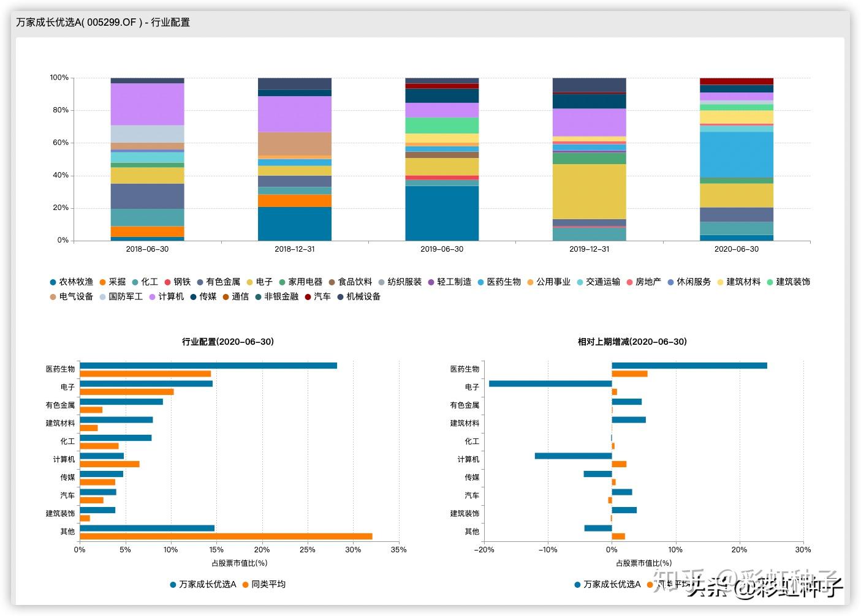The width and height of the screenshot is (861, 616).
Task: Click the 2018-06-30 date label
Action: [x=147, y=249]
